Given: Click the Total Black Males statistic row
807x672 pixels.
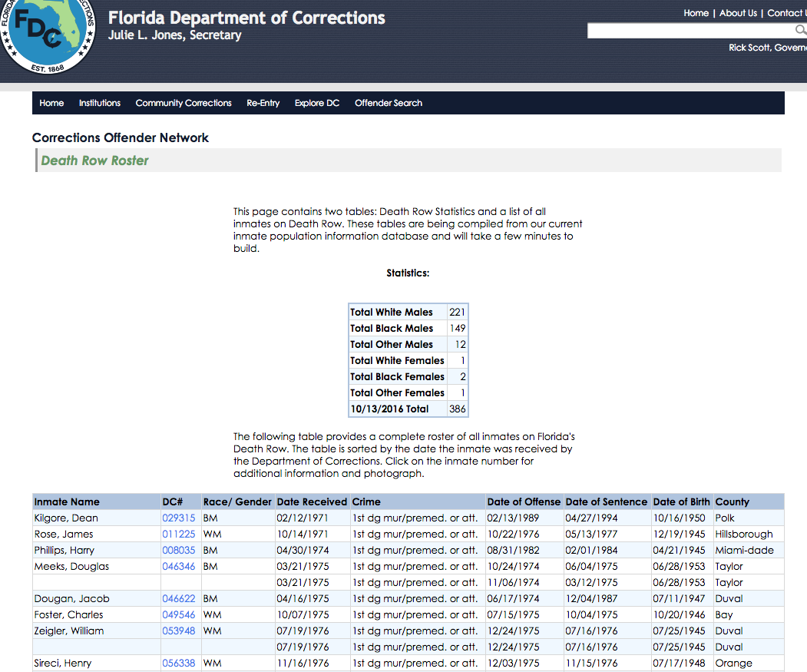Looking at the screenshot, I should 408,328.
